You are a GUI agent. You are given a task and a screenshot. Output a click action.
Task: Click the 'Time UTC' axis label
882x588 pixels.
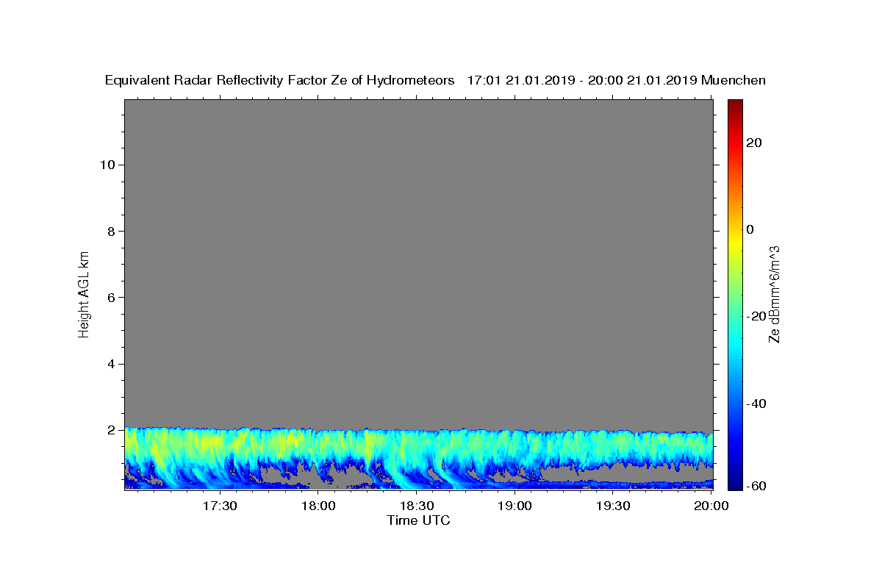[x=418, y=520]
